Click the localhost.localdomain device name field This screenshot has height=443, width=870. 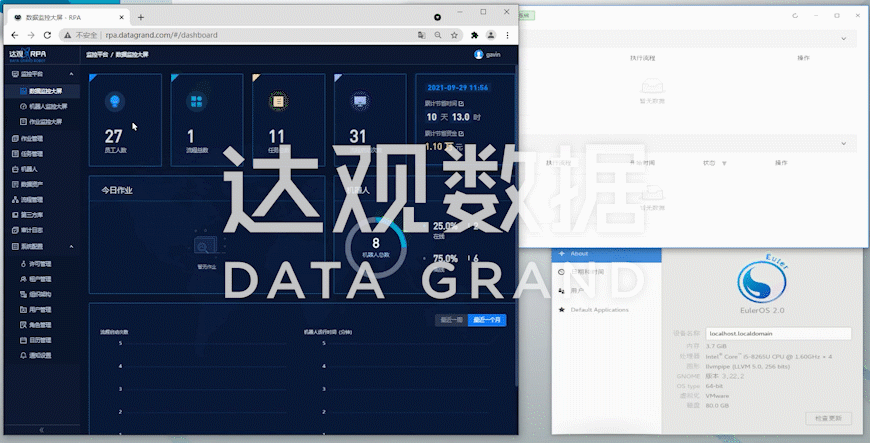(x=778, y=334)
